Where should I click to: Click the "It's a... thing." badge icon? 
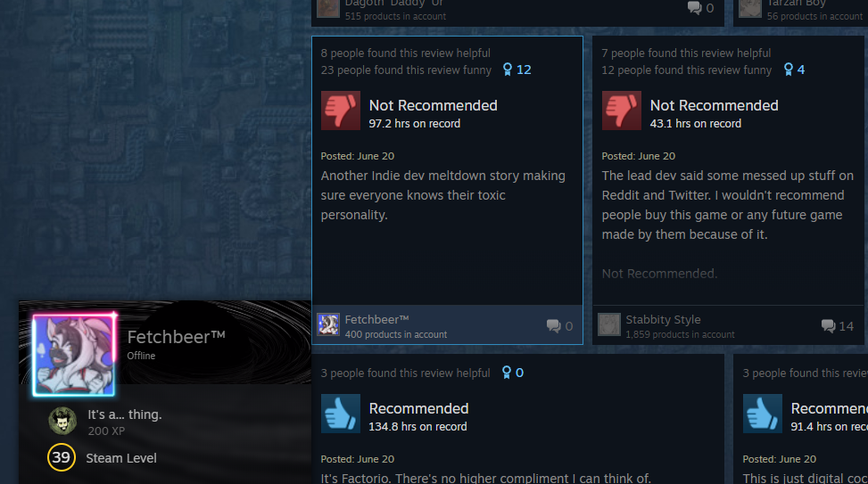pyautogui.click(x=62, y=422)
